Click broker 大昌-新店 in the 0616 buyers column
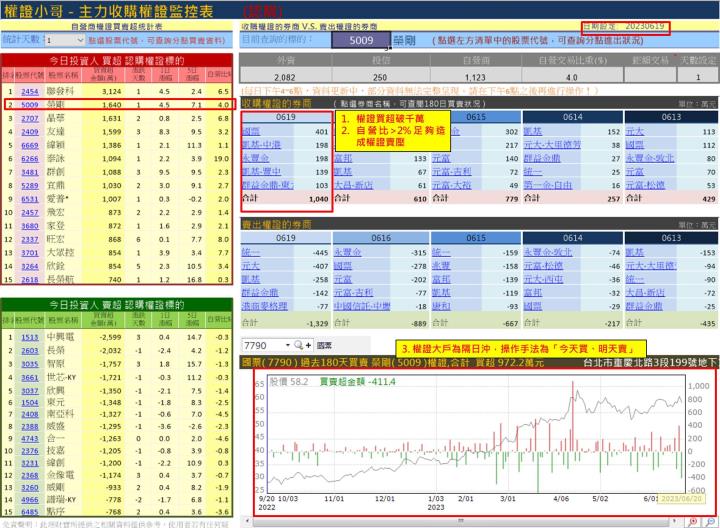This screenshot has width=720, height=528. 353,185
